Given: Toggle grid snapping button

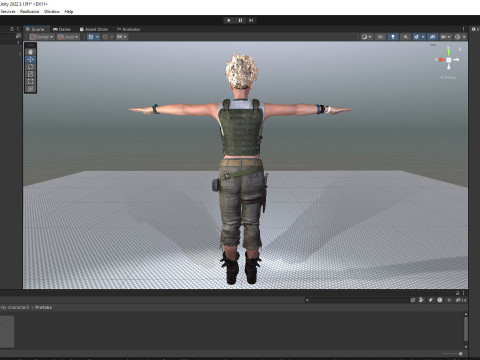Looking at the screenshot, I should click(106, 37).
